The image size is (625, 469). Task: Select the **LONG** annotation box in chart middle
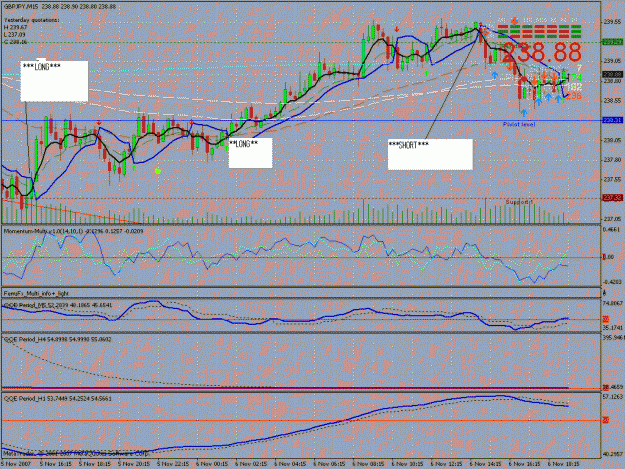[250, 153]
